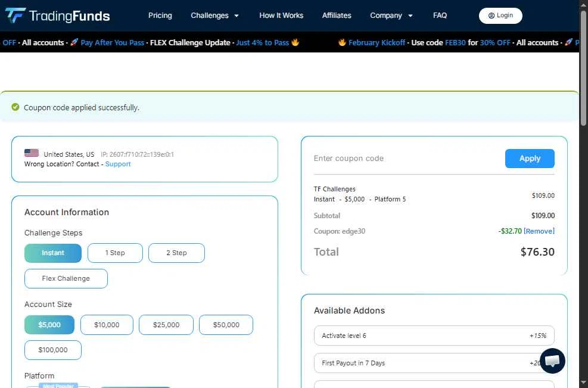The image size is (588, 388).
Task: Select the 1 Step challenge
Action: coord(115,253)
